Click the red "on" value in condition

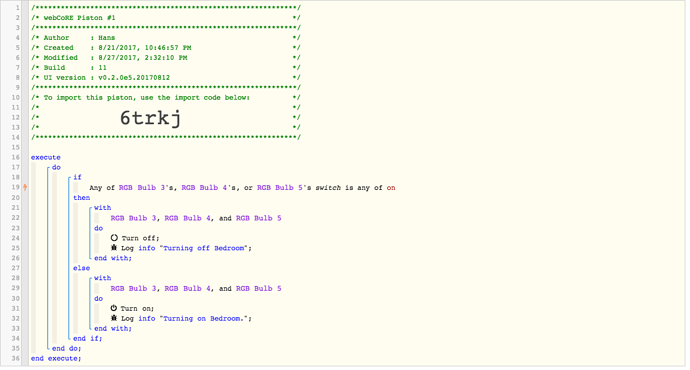pos(391,188)
